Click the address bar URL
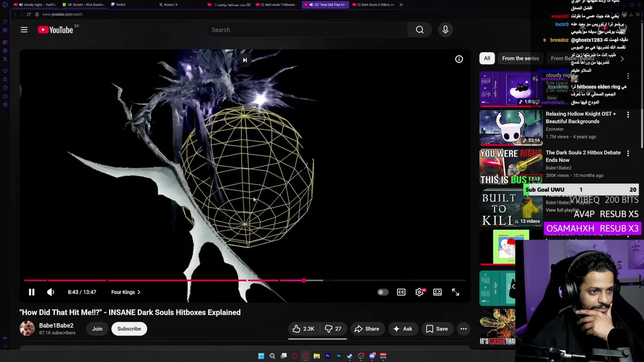 tap(62, 14)
